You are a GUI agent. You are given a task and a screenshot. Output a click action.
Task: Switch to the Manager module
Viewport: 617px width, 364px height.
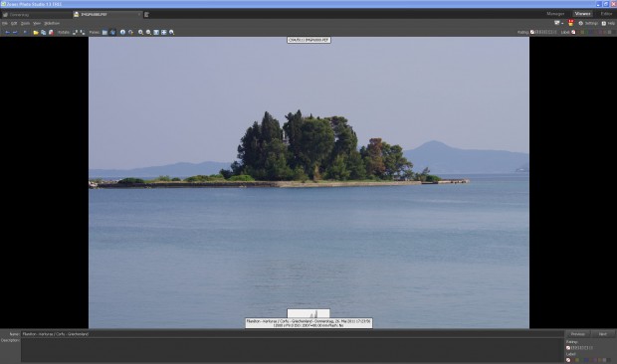tap(555, 14)
